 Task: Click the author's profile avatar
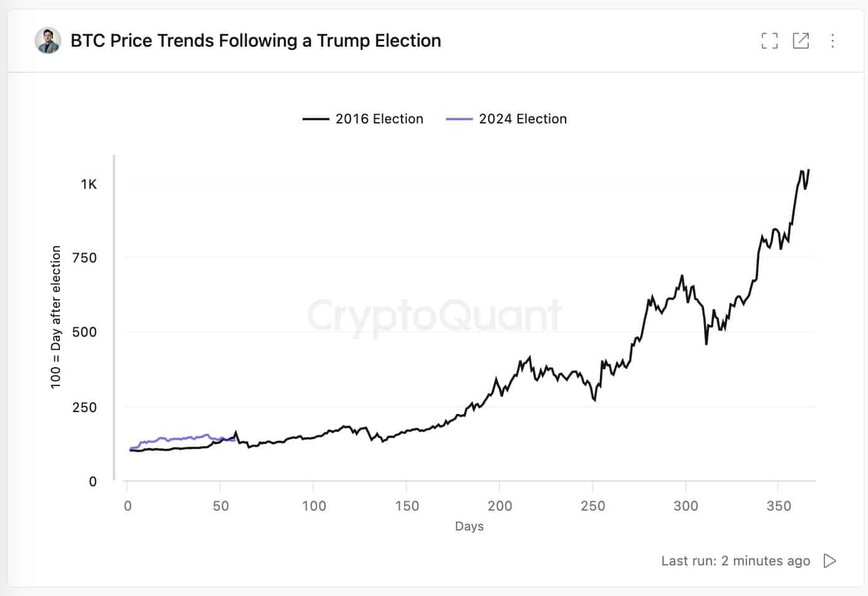pos(47,40)
